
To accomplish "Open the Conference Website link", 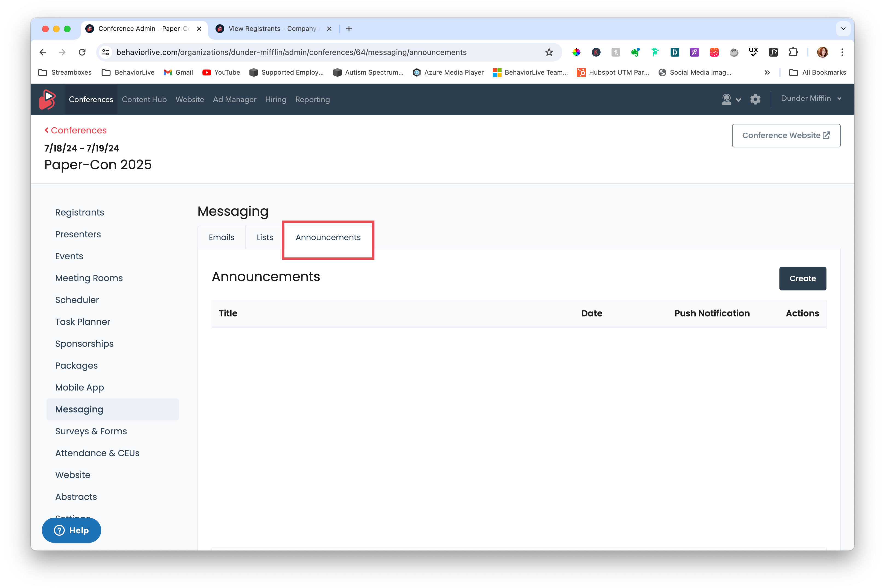I will tap(786, 135).
